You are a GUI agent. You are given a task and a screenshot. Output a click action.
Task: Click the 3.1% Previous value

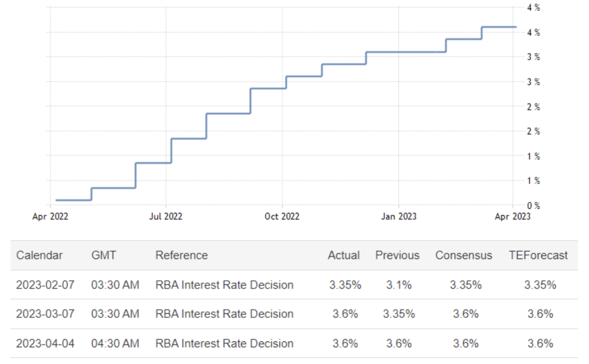point(399,285)
